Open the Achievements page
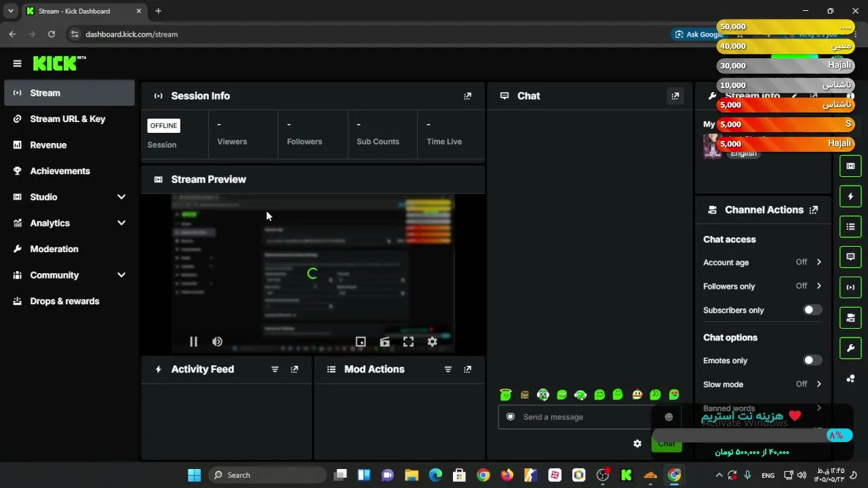Screen dimensions: 868x488 (x=69, y=171)
